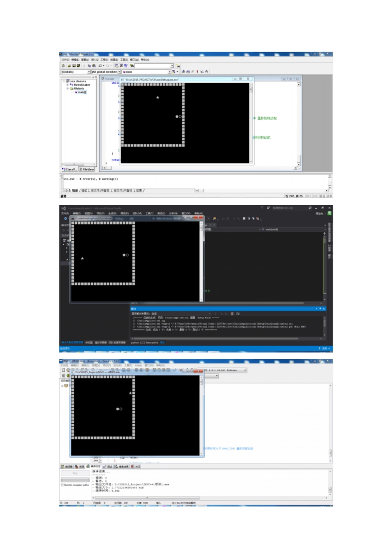Click Cut icon in Visual C++ toolbar
The height and width of the screenshot is (555, 392).
click(84, 66)
